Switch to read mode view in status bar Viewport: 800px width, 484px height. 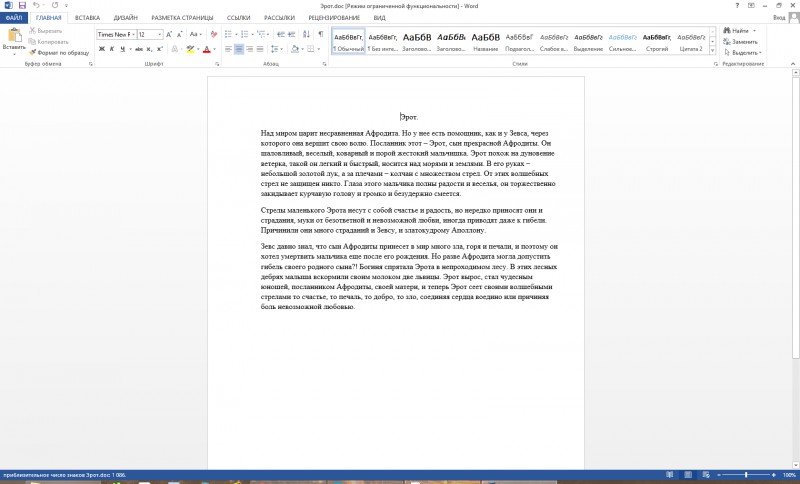point(670,475)
